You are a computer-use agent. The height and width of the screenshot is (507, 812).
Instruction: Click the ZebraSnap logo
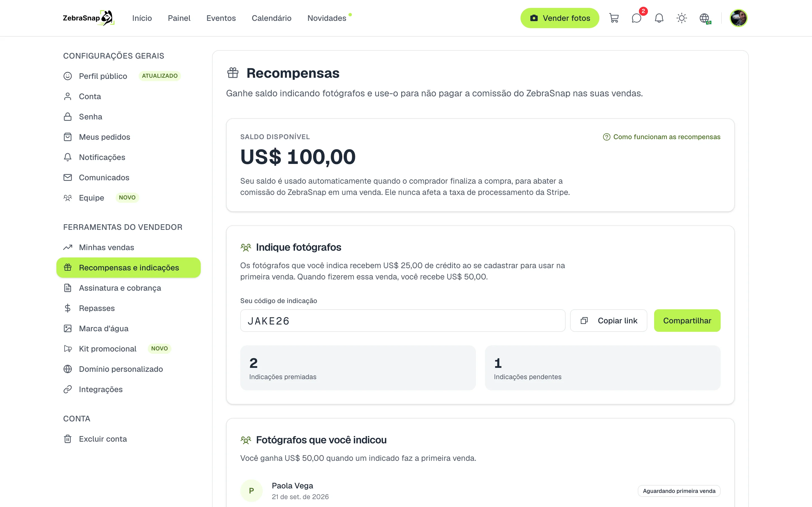tap(89, 18)
